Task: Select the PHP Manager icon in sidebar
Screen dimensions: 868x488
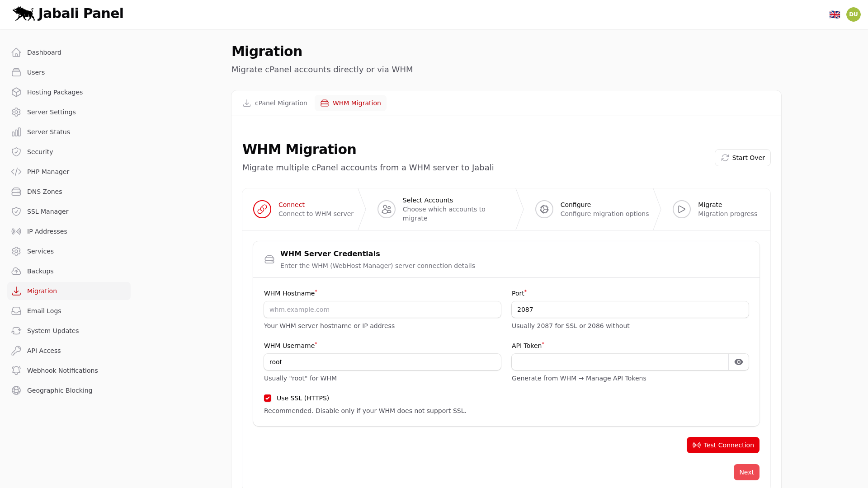Action: click(16, 172)
